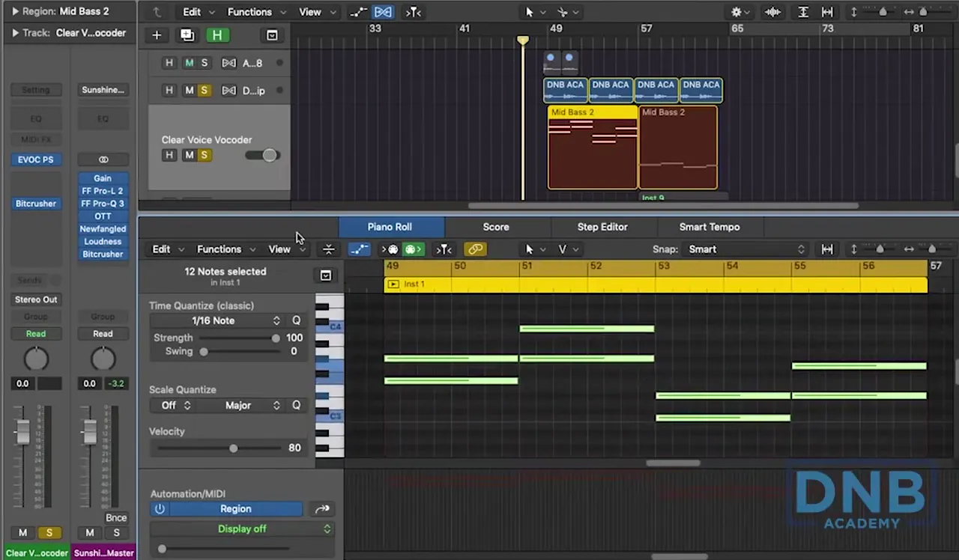Open Read automation mode on Clear Vocoder strip
Screen dimensions: 959x560
[x=35, y=334]
